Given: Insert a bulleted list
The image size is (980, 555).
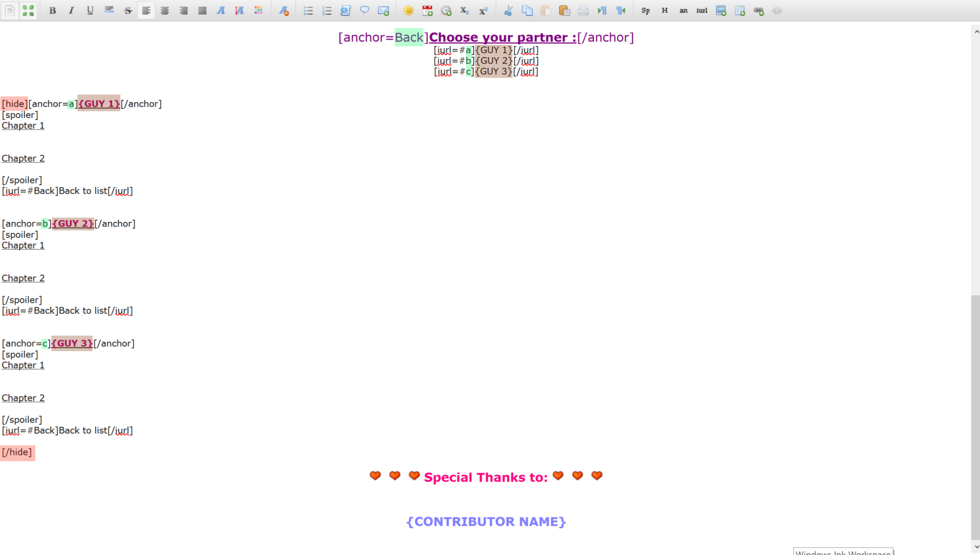Looking at the screenshot, I should (x=308, y=11).
